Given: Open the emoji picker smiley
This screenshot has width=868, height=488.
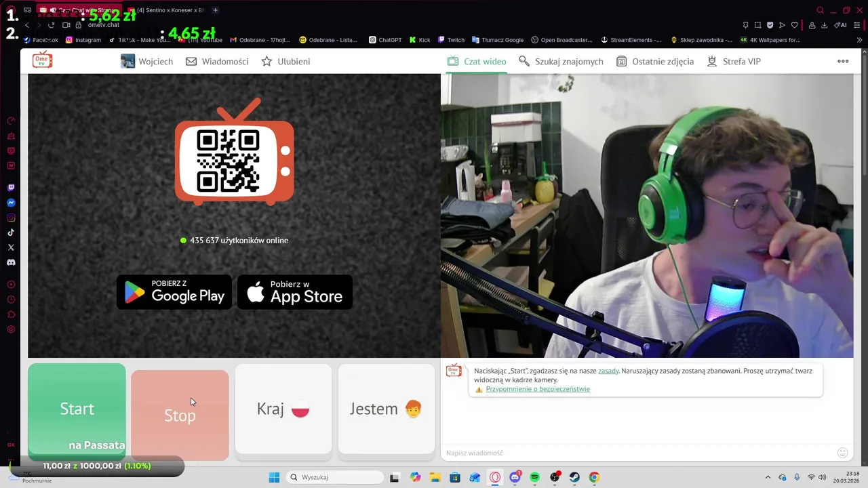Looking at the screenshot, I should coord(843,453).
